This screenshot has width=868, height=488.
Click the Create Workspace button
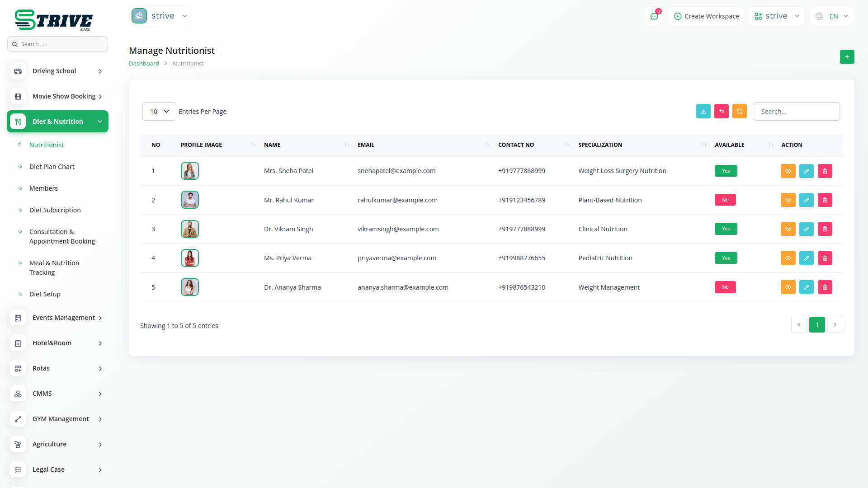706,16
